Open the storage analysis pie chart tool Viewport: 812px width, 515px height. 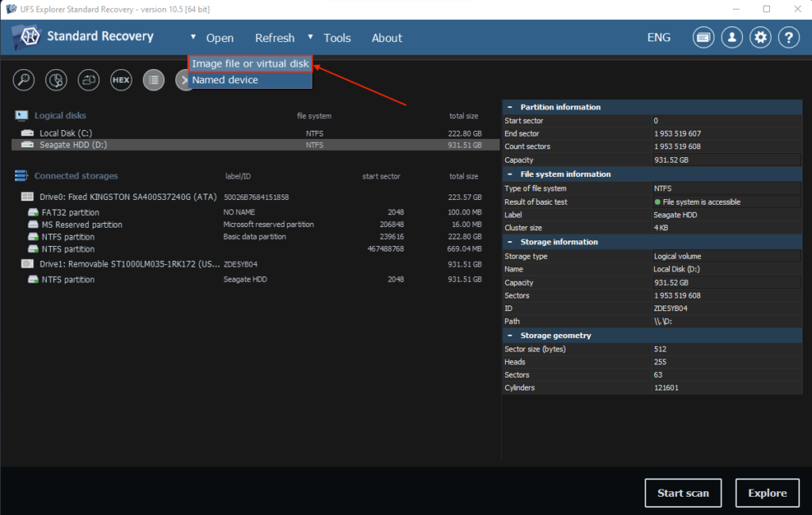pos(56,80)
